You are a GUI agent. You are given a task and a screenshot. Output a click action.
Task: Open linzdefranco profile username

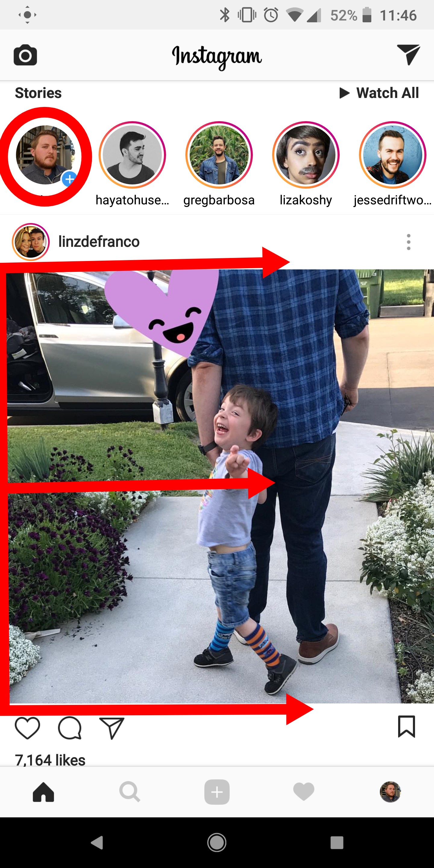[99, 242]
